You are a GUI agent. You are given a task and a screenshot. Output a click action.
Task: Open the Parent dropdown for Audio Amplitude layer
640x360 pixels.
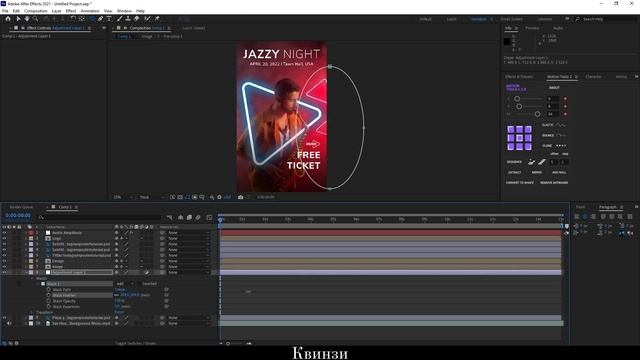click(x=188, y=233)
